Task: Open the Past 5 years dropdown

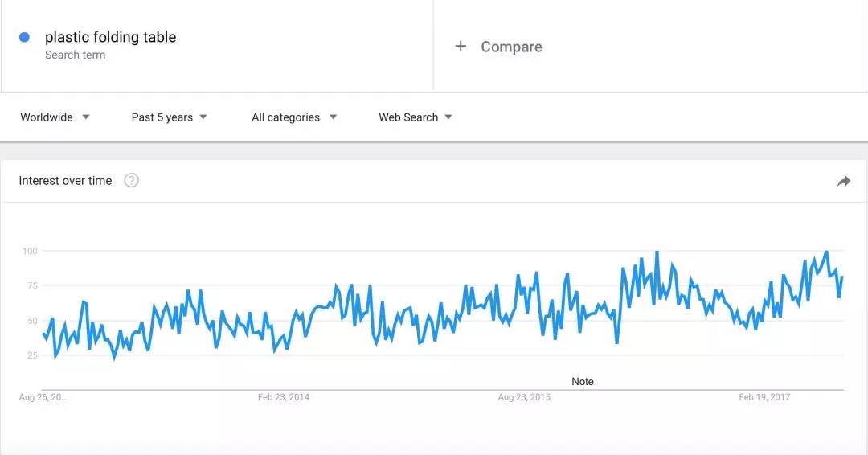Action: (169, 117)
